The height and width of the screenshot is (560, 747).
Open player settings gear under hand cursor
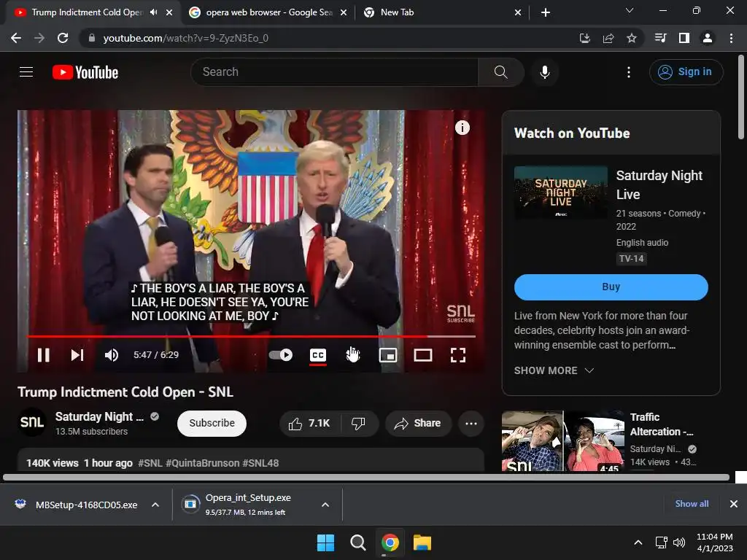[353, 355]
